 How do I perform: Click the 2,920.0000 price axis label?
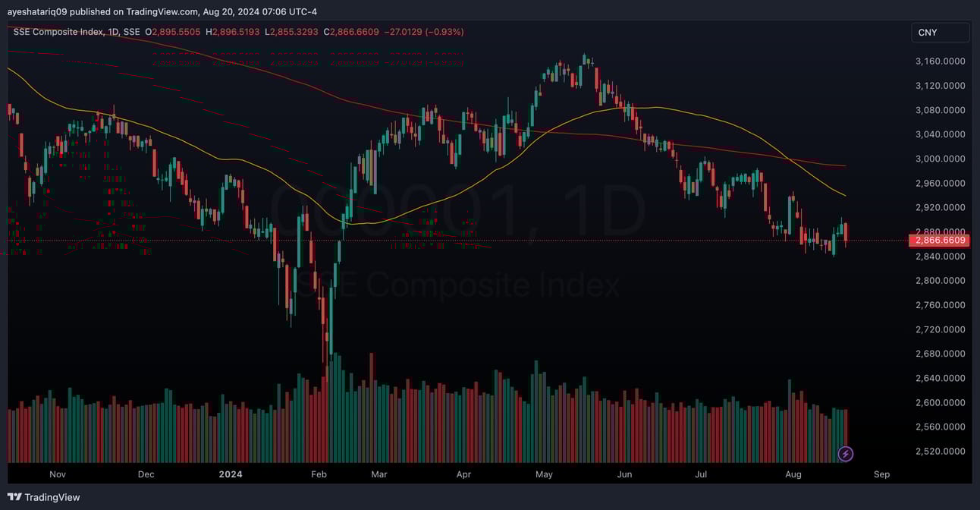pos(940,207)
